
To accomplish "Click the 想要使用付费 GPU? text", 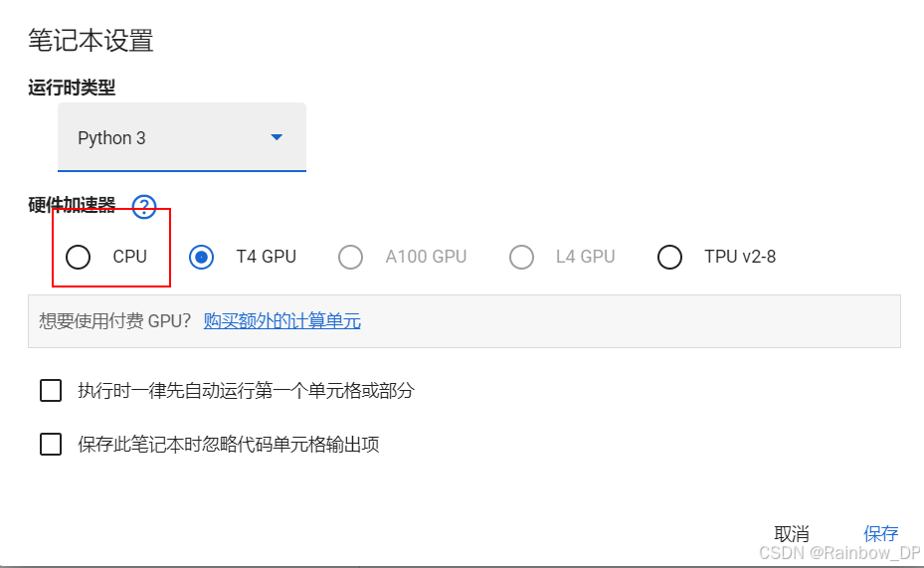I will [x=115, y=321].
